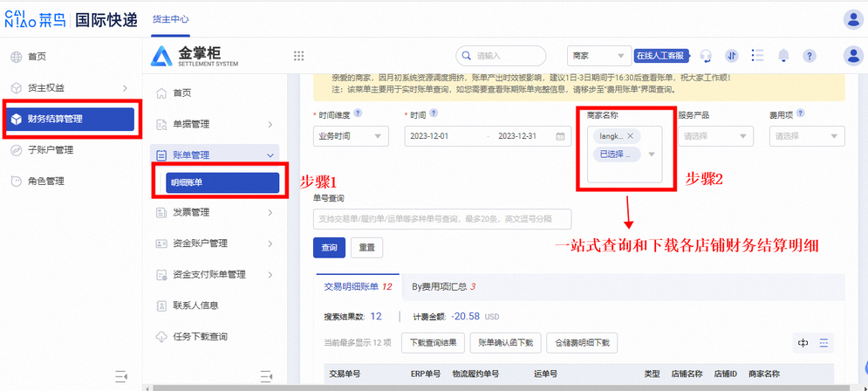Screen dimensions: 868x391
Task: Collapse the inner menu using bottom toggle icon
Action: tap(266, 376)
